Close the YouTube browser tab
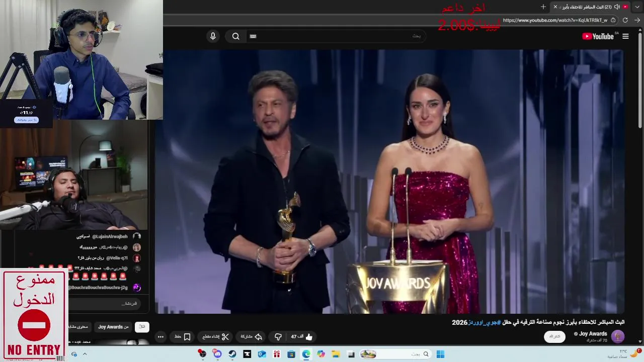Screen dimensions: 644x362 click(x=555, y=7)
